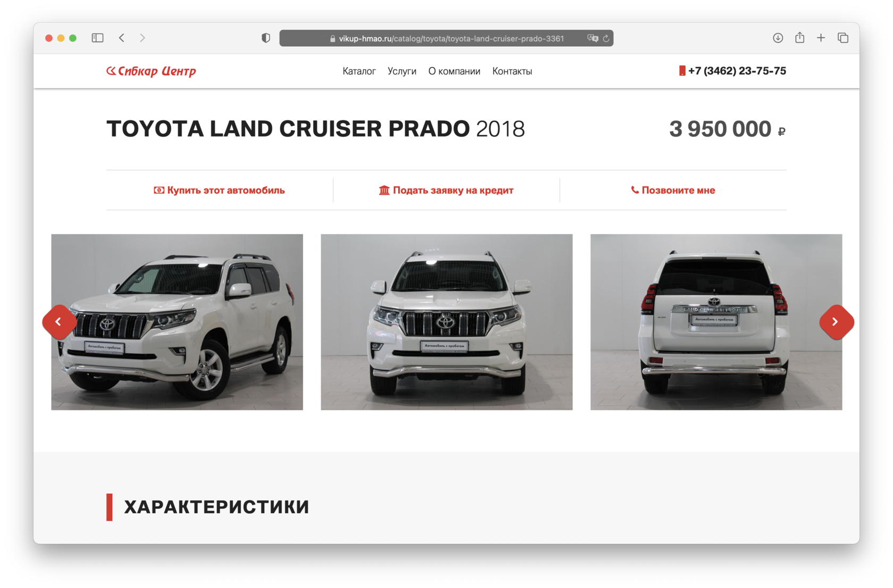This screenshot has height=588, width=893.
Task: Show next car photos with right arrow
Action: (836, 322)
